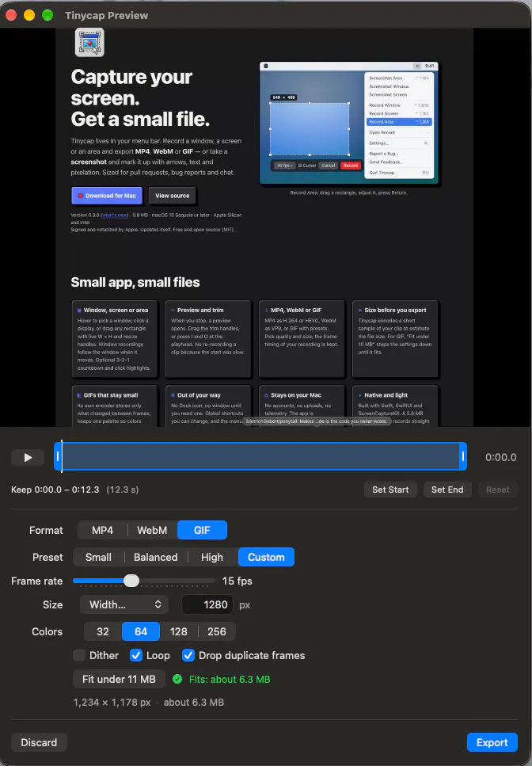The image size is (532, 766).
Task: Click the green check icon beside Fits
Action: [x=177, y=679]
